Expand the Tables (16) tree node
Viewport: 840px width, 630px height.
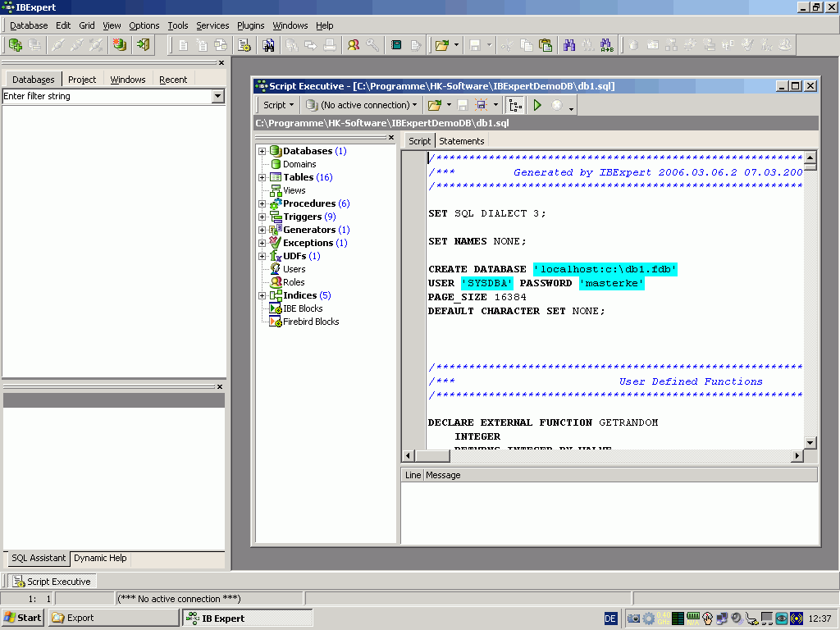tap(262, 177)
